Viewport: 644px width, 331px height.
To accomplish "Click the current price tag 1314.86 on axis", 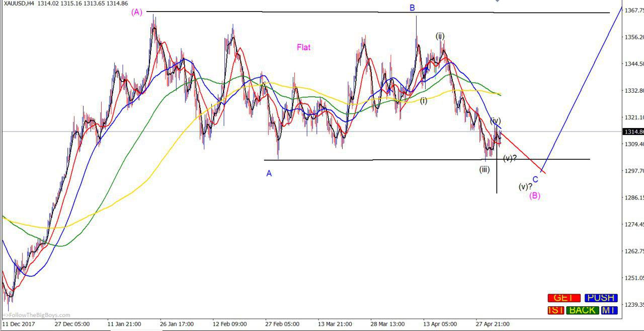I will pos(633,131).
